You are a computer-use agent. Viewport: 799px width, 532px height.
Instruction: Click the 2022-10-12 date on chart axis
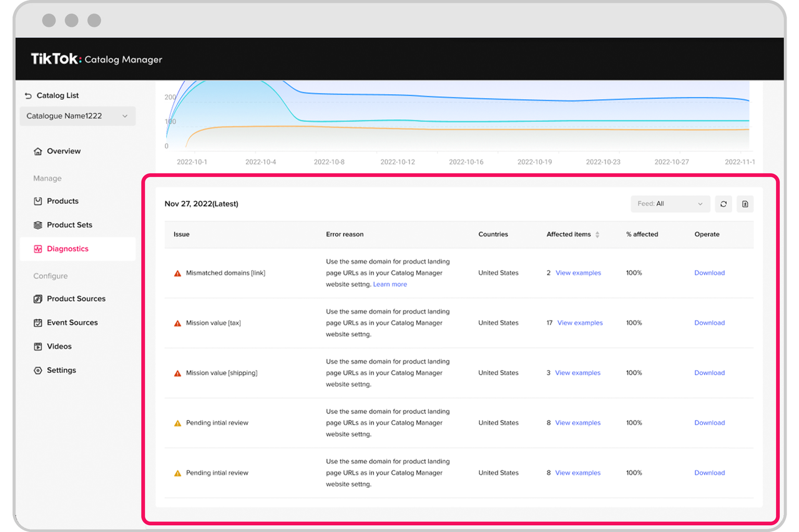click(398, 162)
